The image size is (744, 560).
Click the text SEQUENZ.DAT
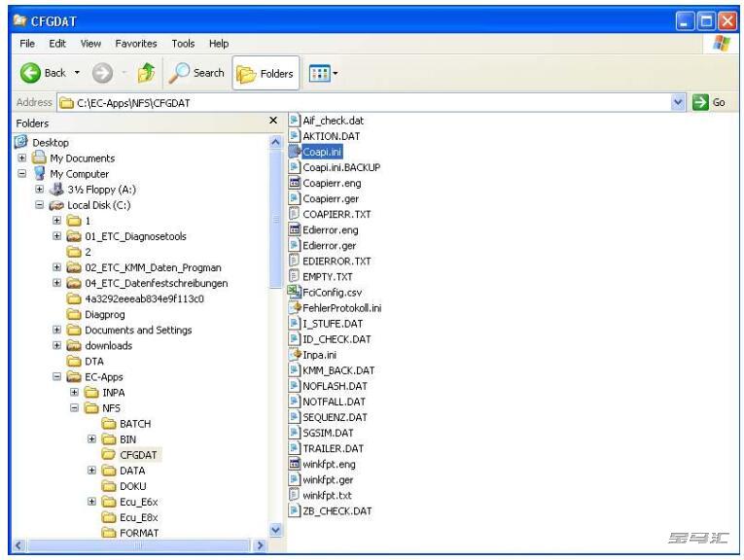click(335, 417)
